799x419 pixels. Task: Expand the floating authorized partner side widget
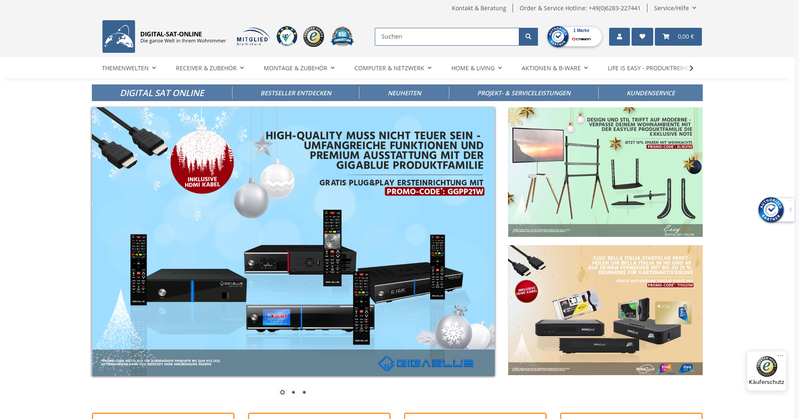click(790, 210)
